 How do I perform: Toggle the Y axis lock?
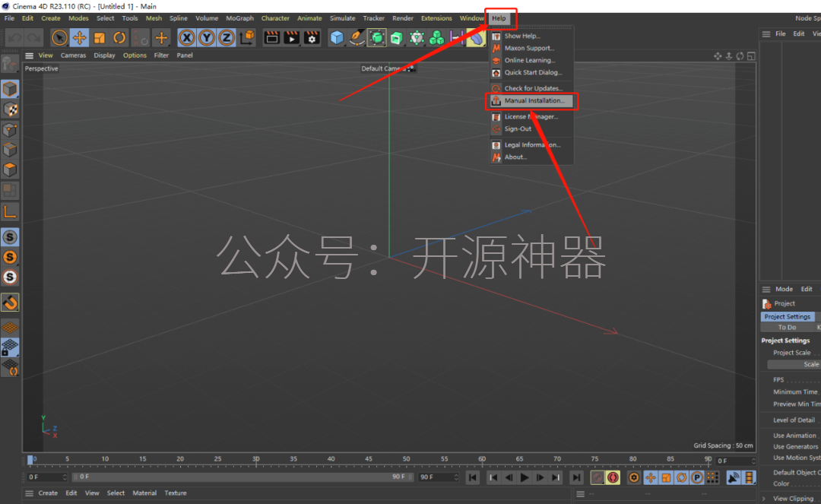pyautogui.click(x=206, y=38)
